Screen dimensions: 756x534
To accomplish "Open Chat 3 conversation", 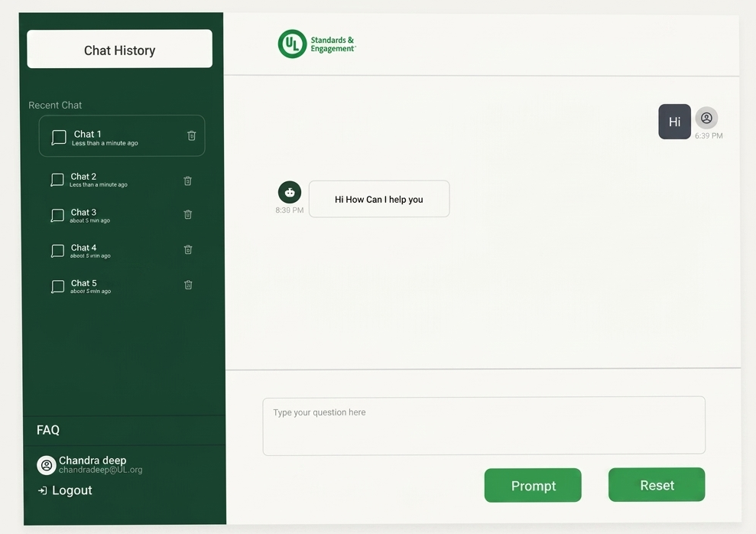I will 122,215.
